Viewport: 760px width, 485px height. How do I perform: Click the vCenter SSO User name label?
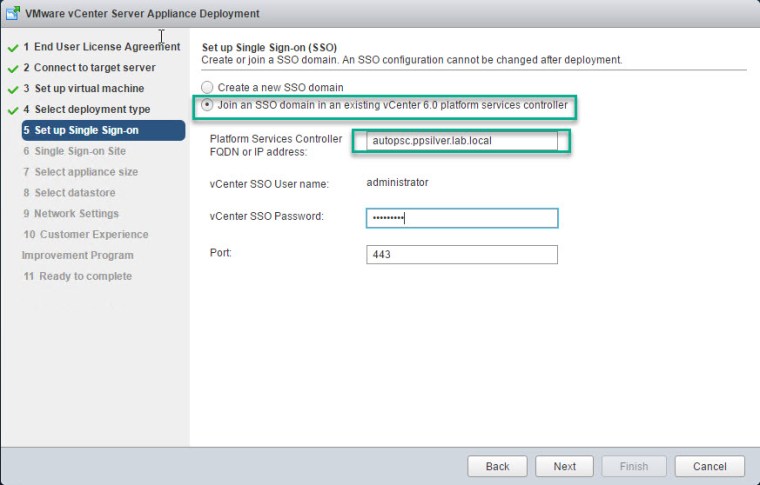[x=269, y=184]
